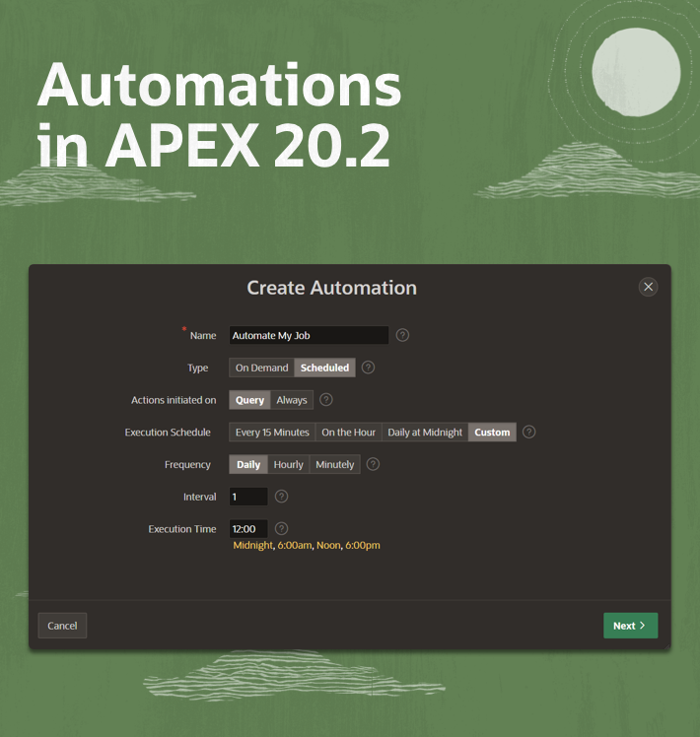Open help for Execution Time
The image size is (700, 737).
pyautogui.click(x=281, y=529)
